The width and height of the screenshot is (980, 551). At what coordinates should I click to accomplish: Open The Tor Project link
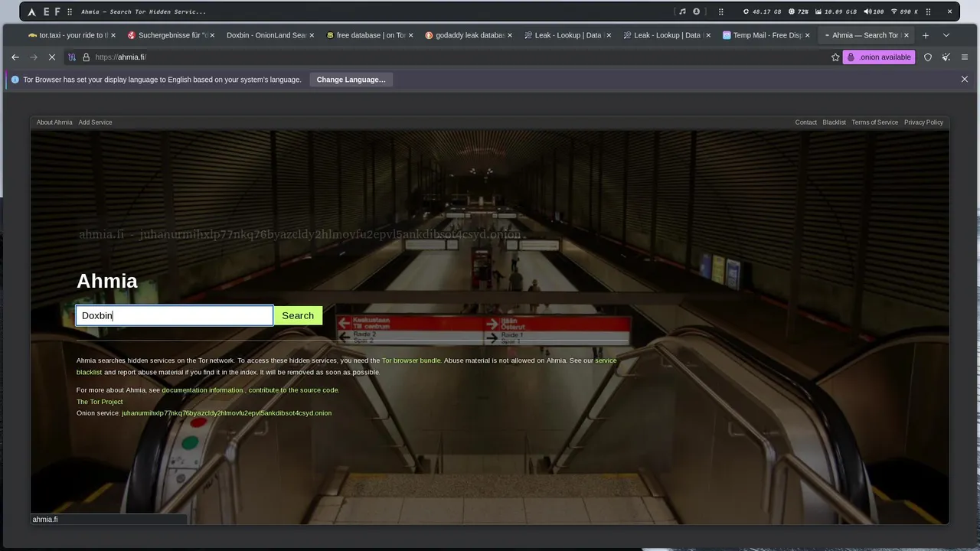click(100, 402)
